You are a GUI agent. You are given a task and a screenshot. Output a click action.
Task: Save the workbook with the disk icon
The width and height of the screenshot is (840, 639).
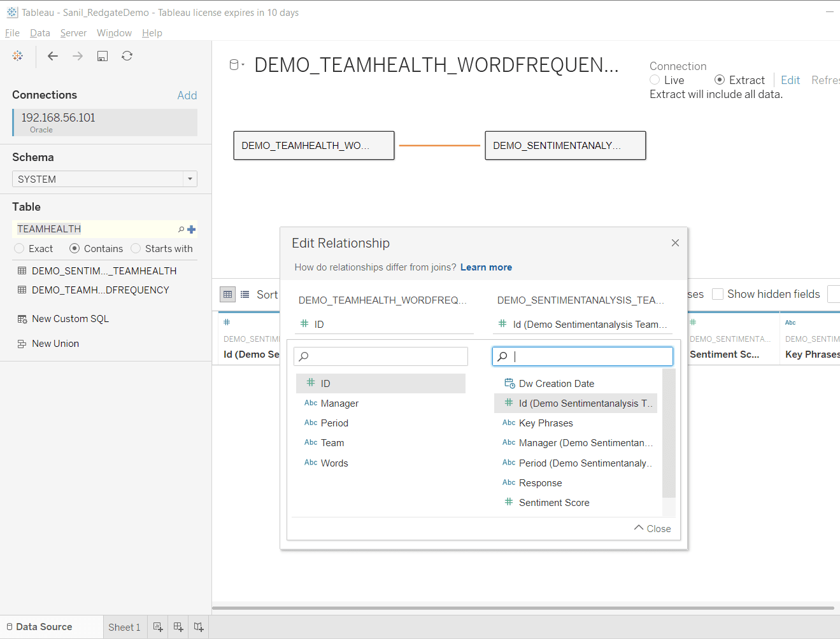[103, 56]
